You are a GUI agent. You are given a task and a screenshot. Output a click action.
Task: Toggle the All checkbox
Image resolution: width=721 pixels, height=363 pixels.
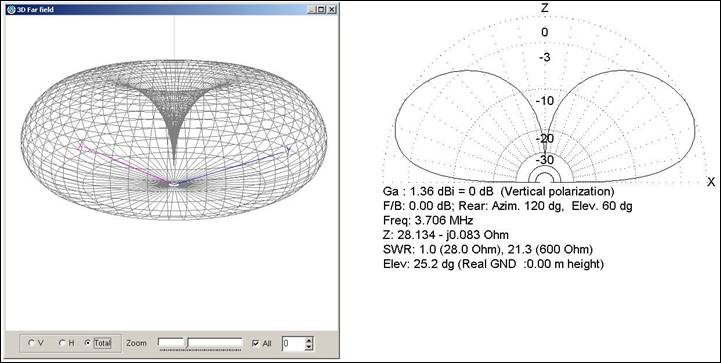255,343
